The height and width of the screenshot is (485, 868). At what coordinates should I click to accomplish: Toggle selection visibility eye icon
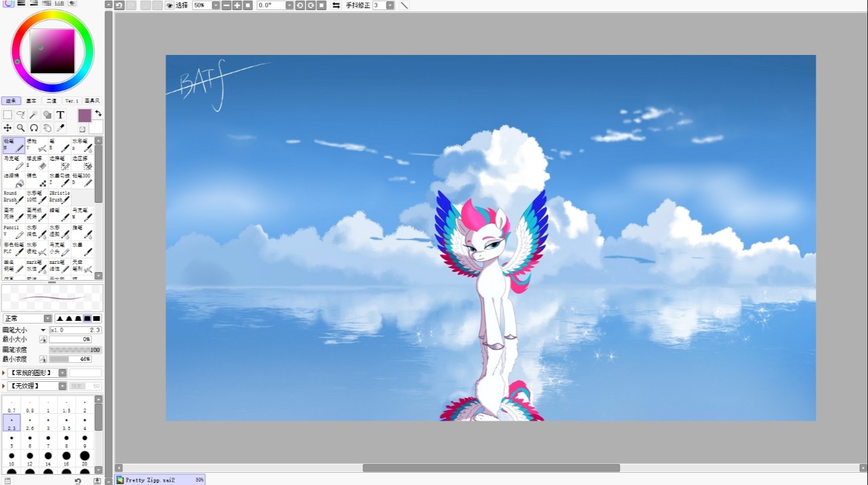pyautogui.click(x=170, y=5)
